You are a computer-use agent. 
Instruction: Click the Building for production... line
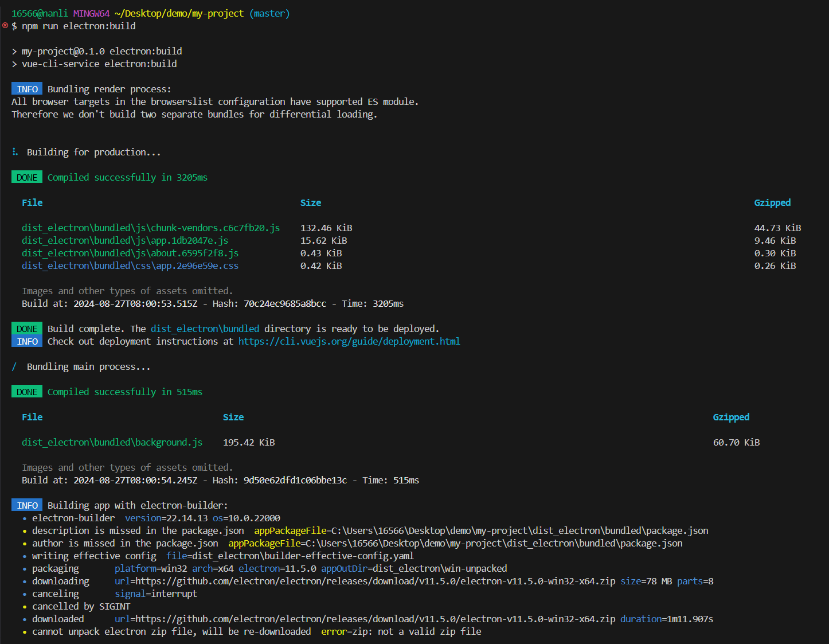pyautogui.click(x=93, y=152)
